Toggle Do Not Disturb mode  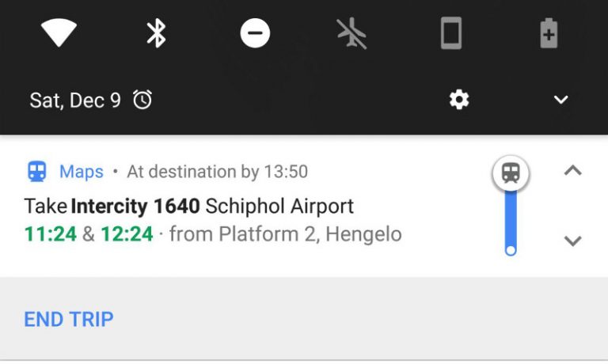(x=255, y=33)
